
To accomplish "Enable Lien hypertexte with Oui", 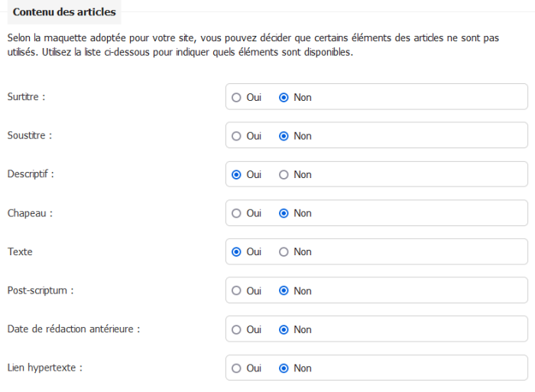I will point(236,368).
